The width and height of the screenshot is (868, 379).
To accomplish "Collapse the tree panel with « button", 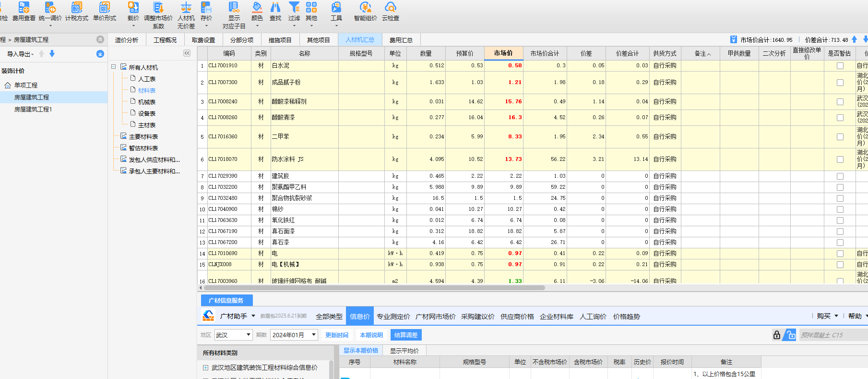I will (187, 53).
